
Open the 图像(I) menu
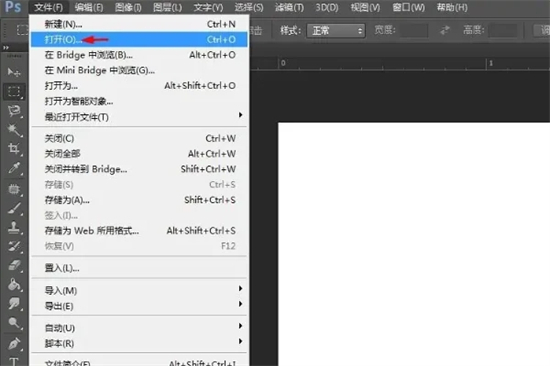[x=128, y=7]
